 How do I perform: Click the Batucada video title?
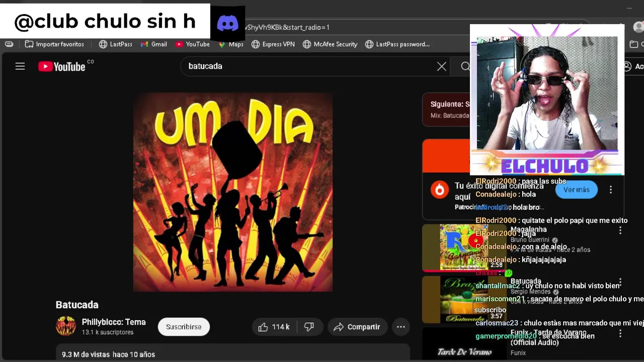77,305
